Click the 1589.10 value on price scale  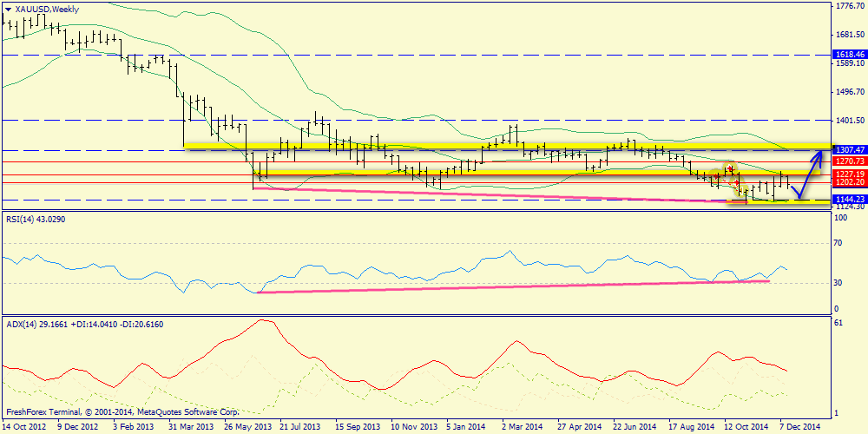851,63
